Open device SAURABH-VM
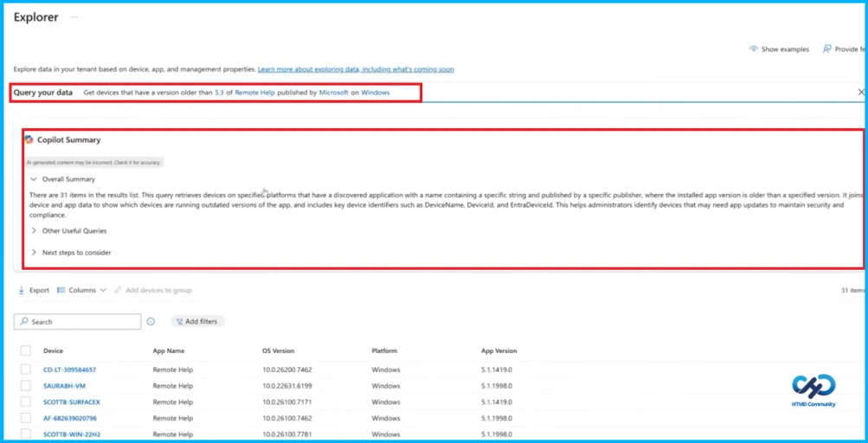This screenshot has width=868, height=443. click(x=64, y=385)
